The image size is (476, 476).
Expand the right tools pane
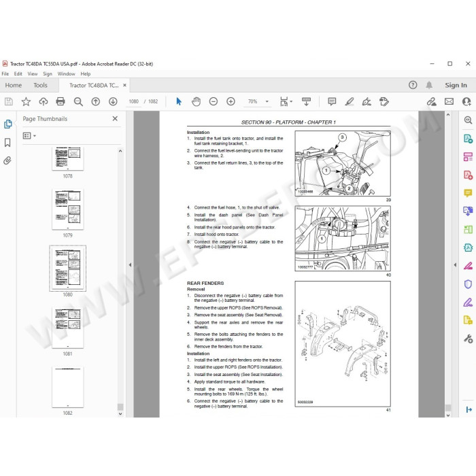tap(469, 409)
